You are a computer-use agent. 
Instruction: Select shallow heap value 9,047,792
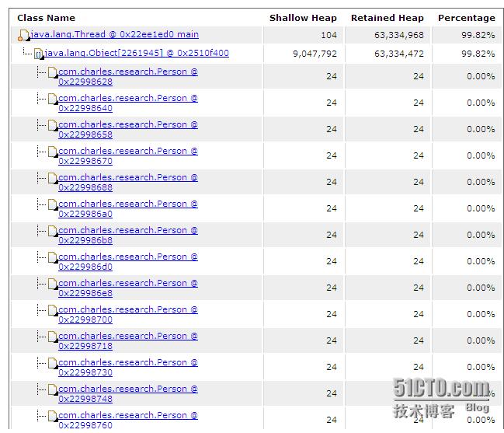coord(315,54)
